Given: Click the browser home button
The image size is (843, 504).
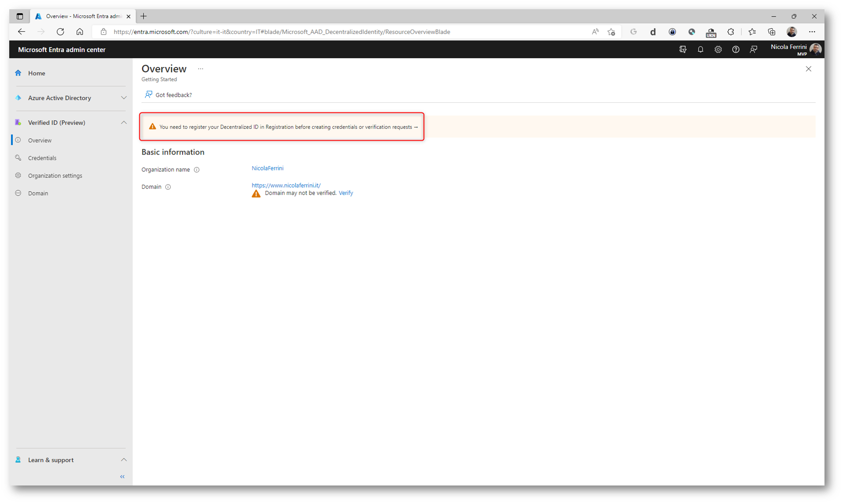Looking at the screenshot, I should (80, 32).
